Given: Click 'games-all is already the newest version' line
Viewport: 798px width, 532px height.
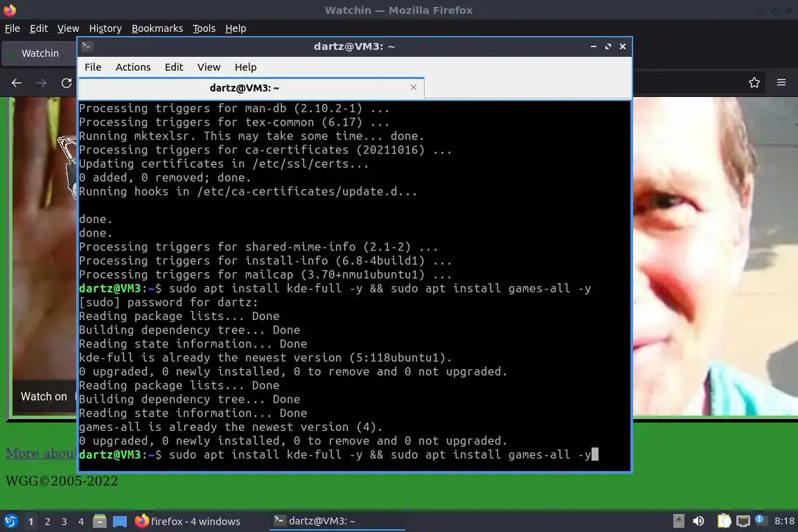Looking at the screenshot, I should 231,427.
